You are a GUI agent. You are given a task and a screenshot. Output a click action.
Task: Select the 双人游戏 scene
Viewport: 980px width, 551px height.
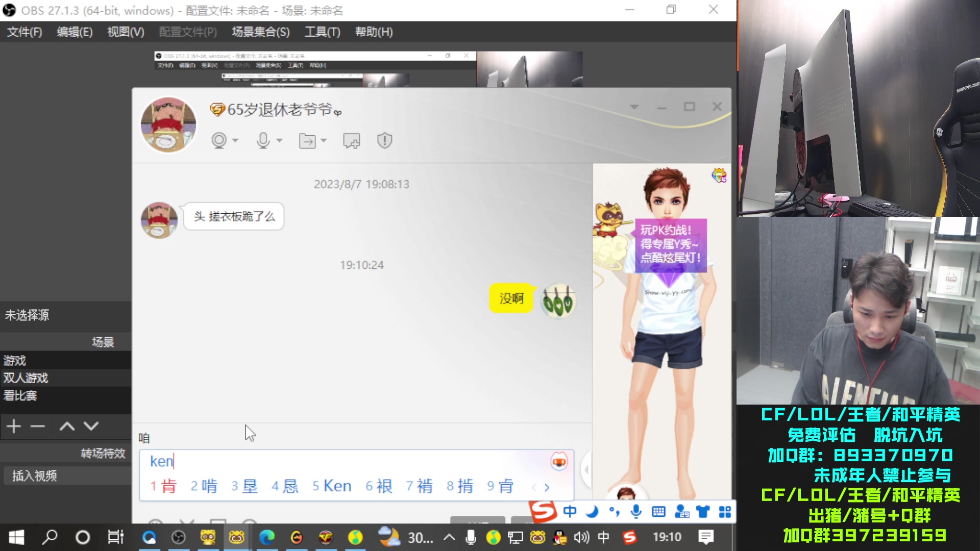26,378
